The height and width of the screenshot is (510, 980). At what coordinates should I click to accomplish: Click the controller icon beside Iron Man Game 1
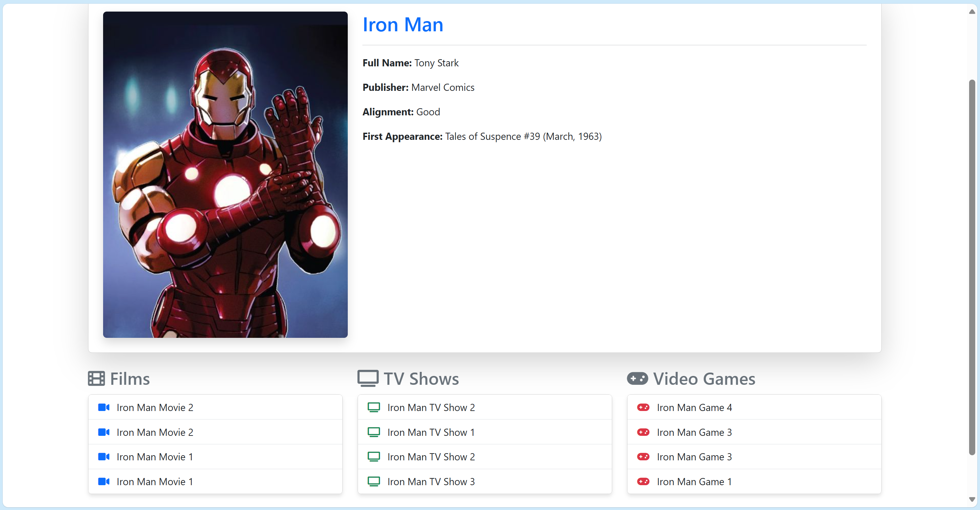click(643, 481)
